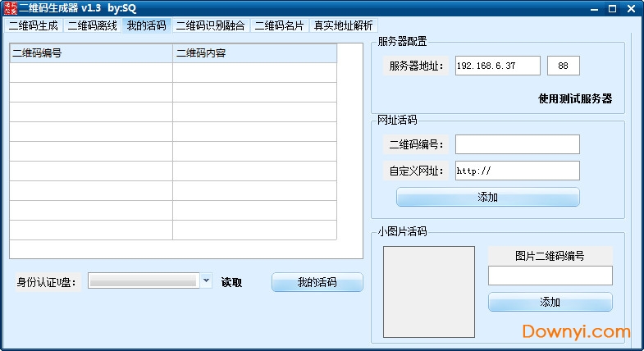This screenshot has height=351, width=644.
Task: Click the 自定义网址 http:// field
Action: tap(517, 171)
